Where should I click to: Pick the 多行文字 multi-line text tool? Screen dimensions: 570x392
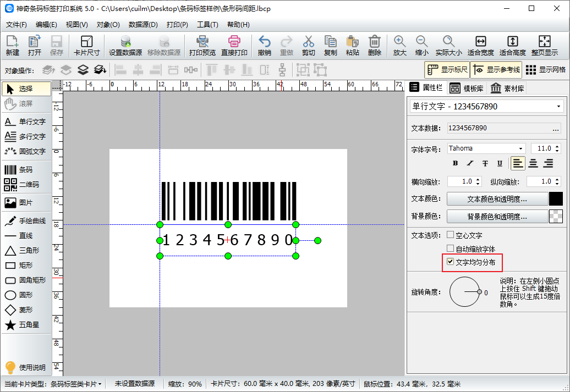[26, 136]
